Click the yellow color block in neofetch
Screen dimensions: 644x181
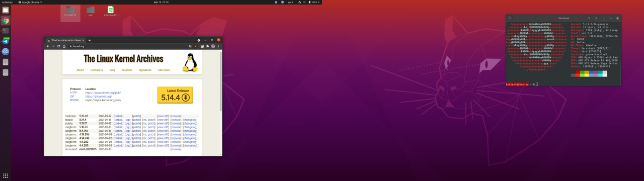(587, 74)
